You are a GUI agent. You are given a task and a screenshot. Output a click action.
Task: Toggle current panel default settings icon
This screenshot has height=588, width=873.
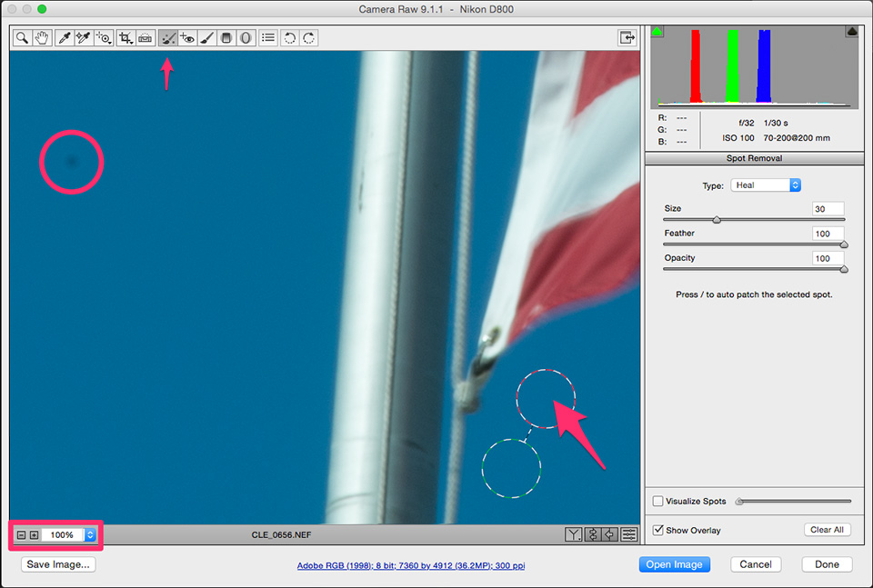pyautogui.click(x=629, y=534)
